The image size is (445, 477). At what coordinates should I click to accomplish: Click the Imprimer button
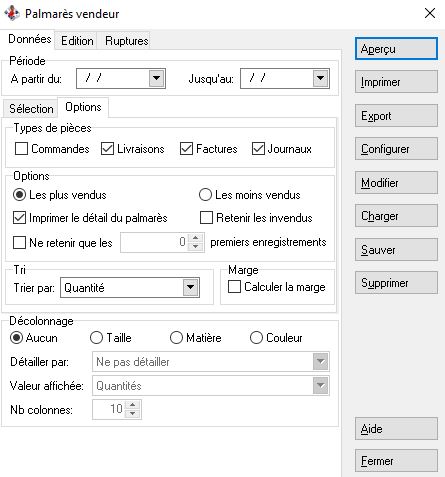(396, 82)
